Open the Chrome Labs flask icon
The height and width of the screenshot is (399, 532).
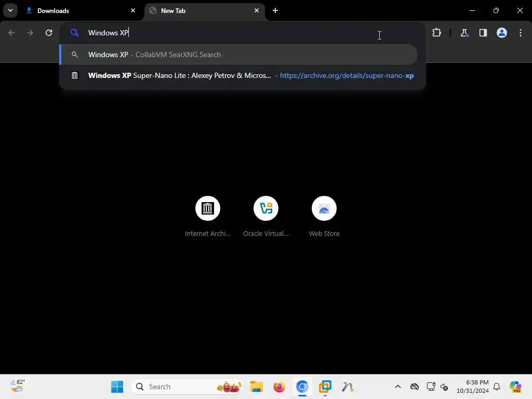(x=464, y=33)
